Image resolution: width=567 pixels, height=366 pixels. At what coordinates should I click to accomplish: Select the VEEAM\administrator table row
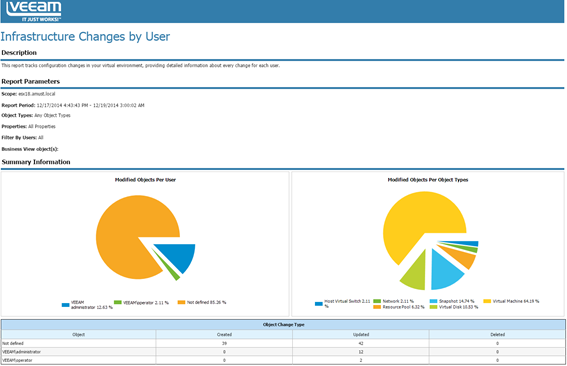point(284,352)
